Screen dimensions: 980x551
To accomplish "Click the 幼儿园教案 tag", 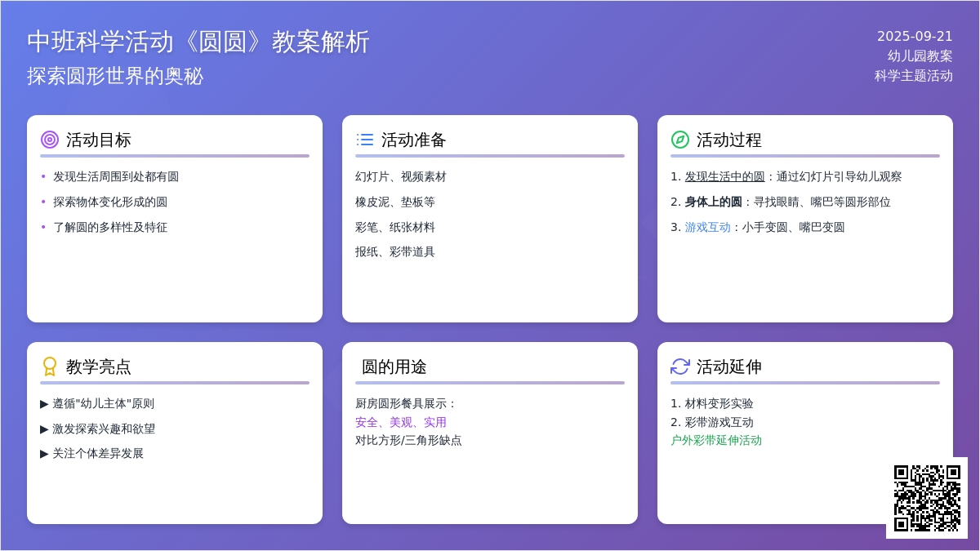I will pos(920,56).
